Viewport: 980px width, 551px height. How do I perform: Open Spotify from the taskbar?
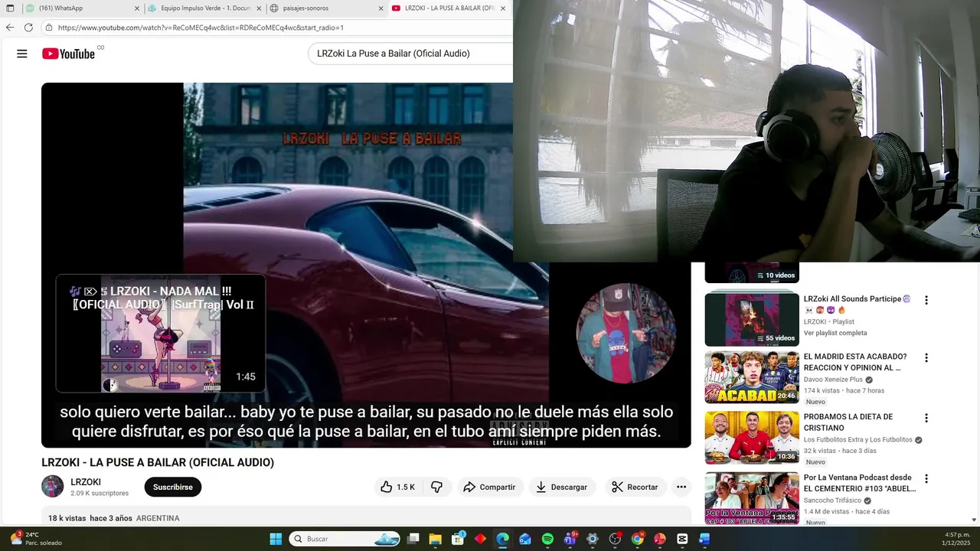point(547,539)
